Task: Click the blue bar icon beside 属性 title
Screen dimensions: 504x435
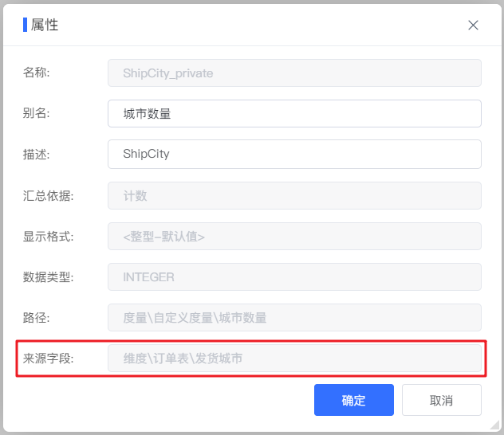Action: point(25,25)
